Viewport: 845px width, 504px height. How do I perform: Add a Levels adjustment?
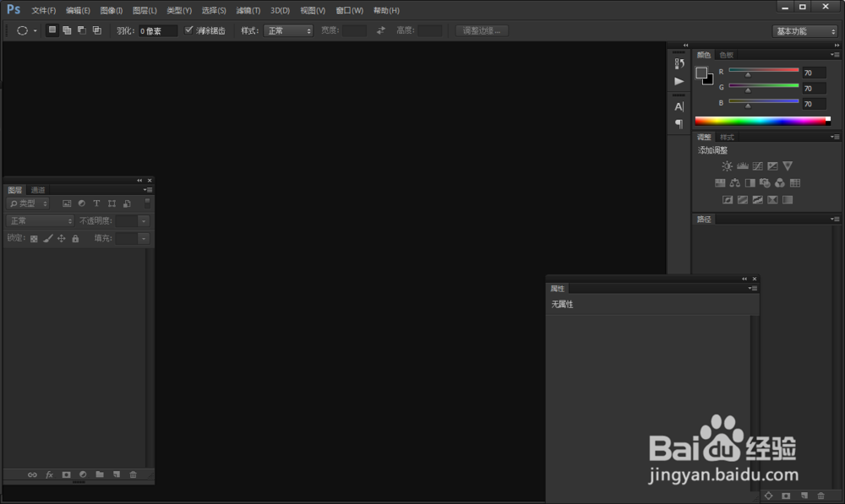[x=743, y=165]
